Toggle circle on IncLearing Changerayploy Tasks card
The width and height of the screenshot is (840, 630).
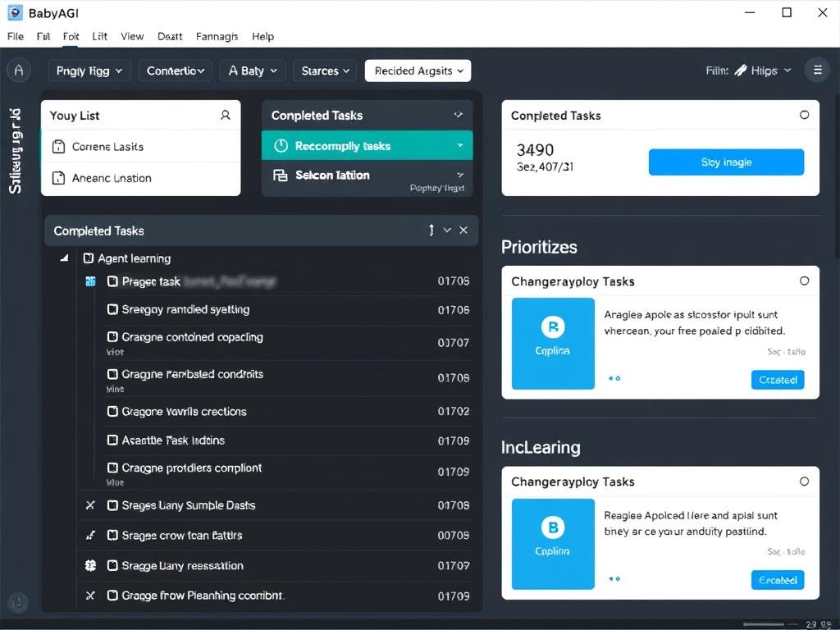point(804,481)
